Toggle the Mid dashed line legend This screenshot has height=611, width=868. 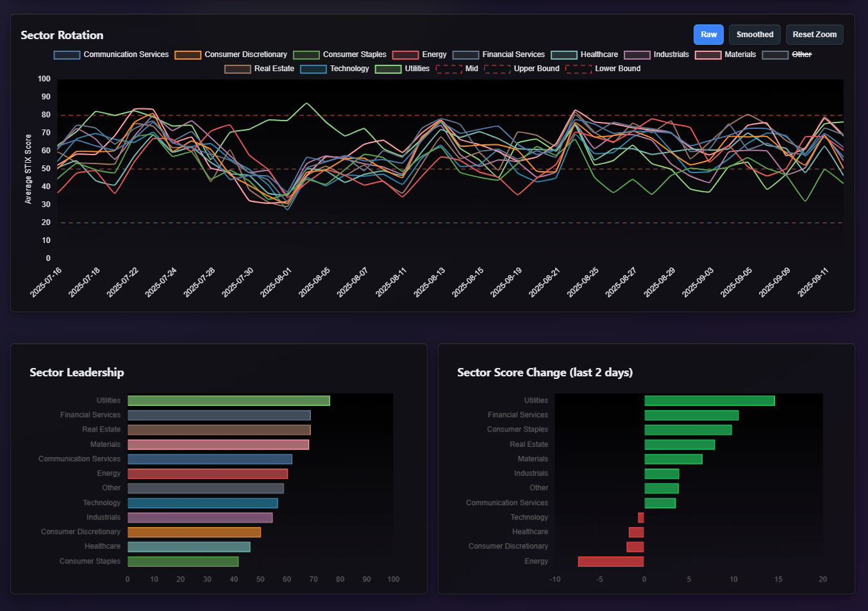pos(457,69)
